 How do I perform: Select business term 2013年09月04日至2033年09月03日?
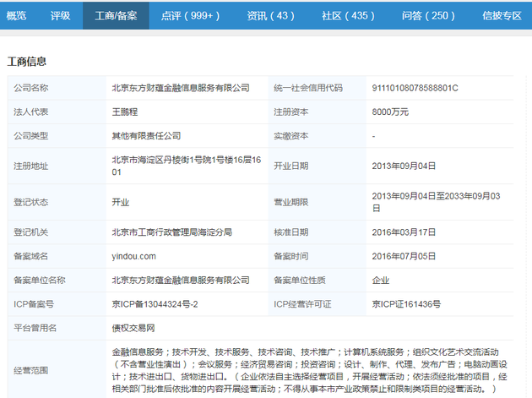click(x=436, y=202)
